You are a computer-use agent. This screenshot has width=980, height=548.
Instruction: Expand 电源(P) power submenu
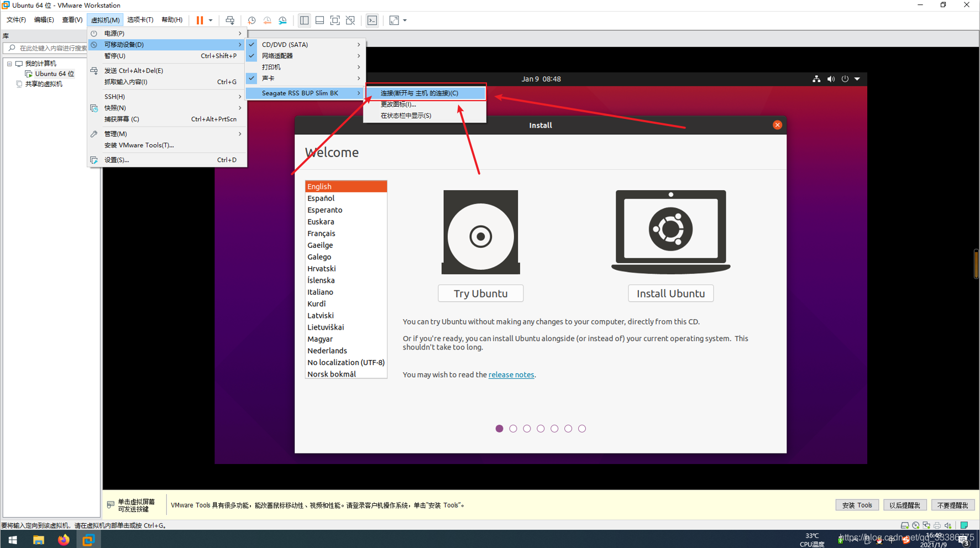(167, 33)
